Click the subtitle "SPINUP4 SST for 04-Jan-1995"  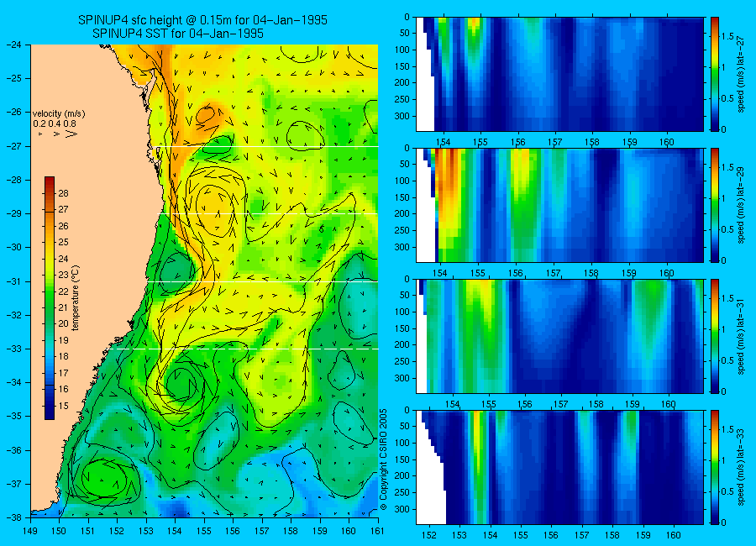click(178, 34)
